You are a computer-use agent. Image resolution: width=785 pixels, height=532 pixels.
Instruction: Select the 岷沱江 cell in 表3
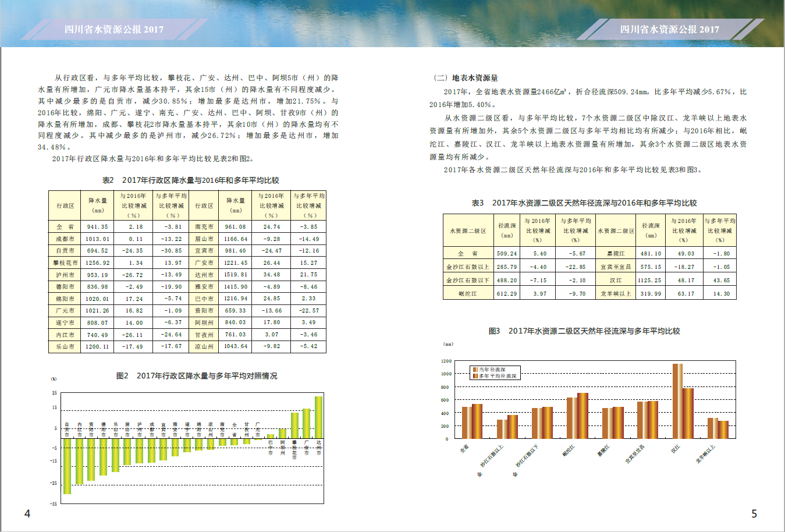(467, 294)
